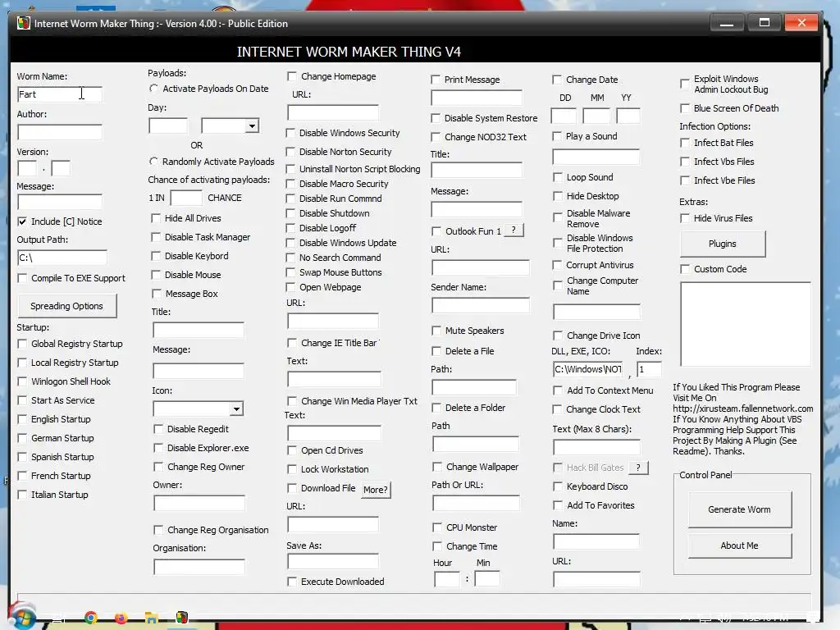Click the Drive Icon path field C:\Windows\NOT

588,369
